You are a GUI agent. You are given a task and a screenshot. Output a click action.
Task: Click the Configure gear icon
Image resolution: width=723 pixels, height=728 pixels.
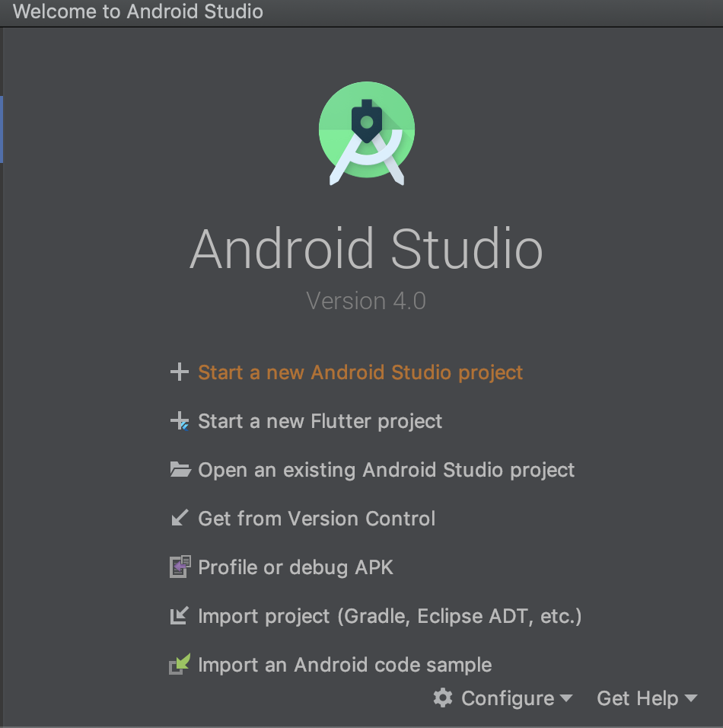point(443,698)
